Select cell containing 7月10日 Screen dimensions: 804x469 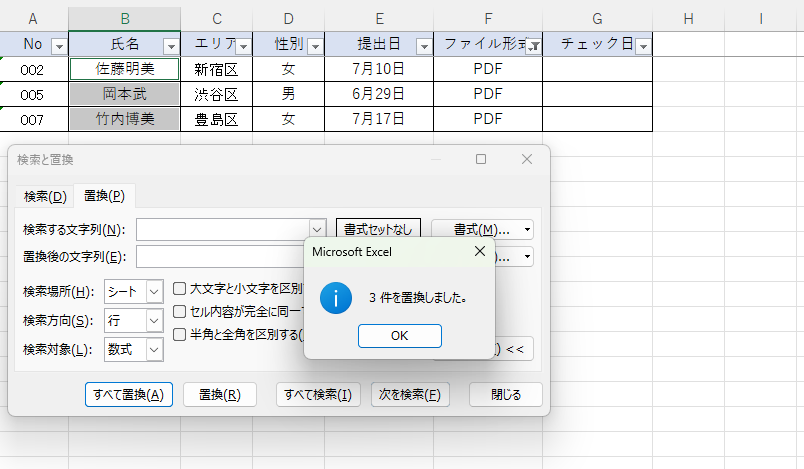[x=379, y=69]
